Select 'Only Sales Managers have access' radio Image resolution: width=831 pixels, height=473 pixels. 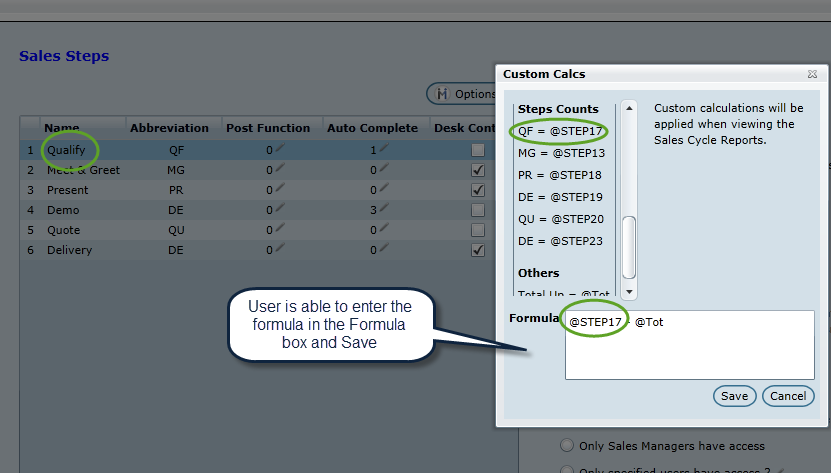tap(567, 446)
